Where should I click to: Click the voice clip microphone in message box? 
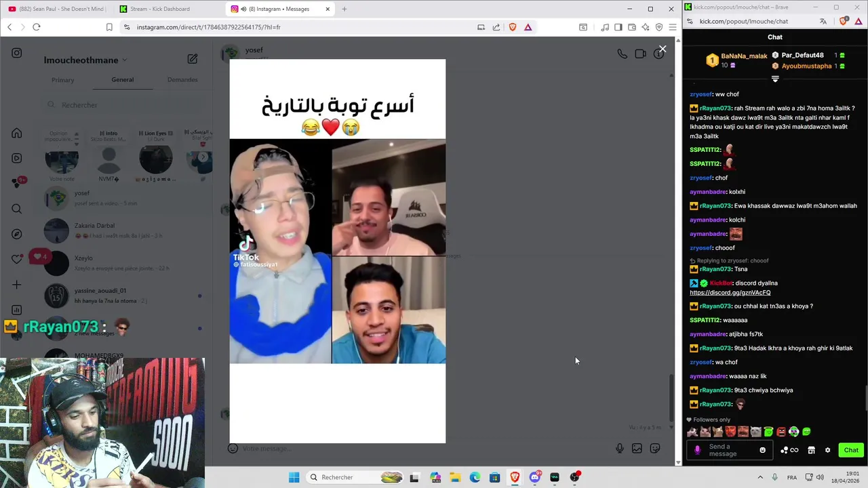[619, 448]
